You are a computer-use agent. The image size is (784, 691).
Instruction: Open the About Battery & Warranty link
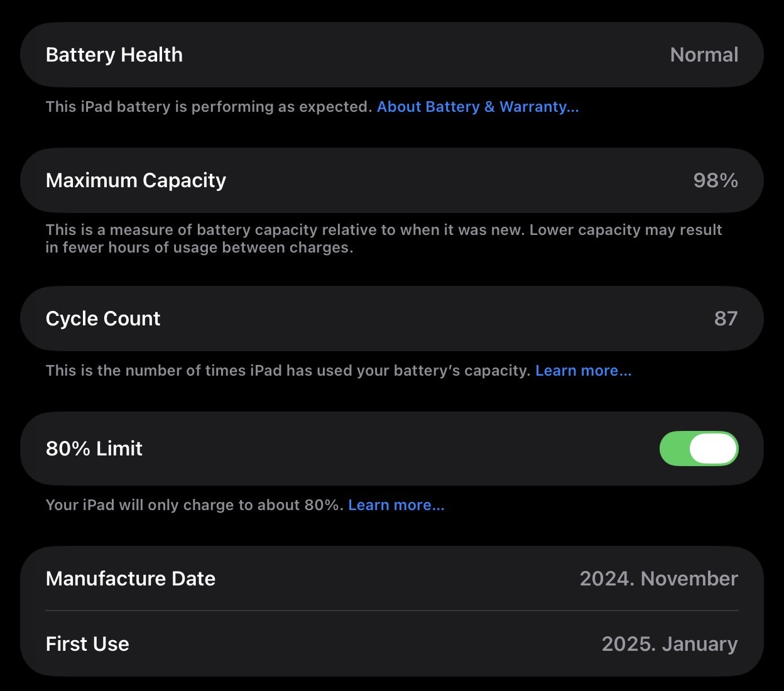pyautogui.click(x=477, y=107)
